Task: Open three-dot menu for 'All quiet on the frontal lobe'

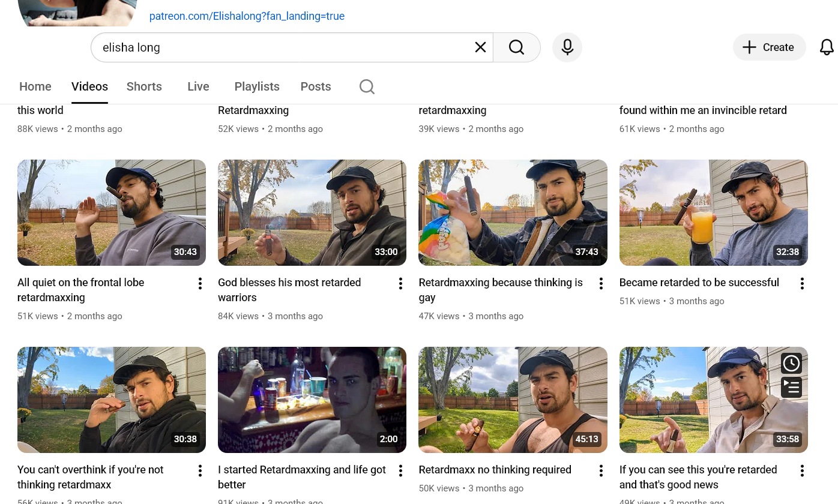Action: 200,284
